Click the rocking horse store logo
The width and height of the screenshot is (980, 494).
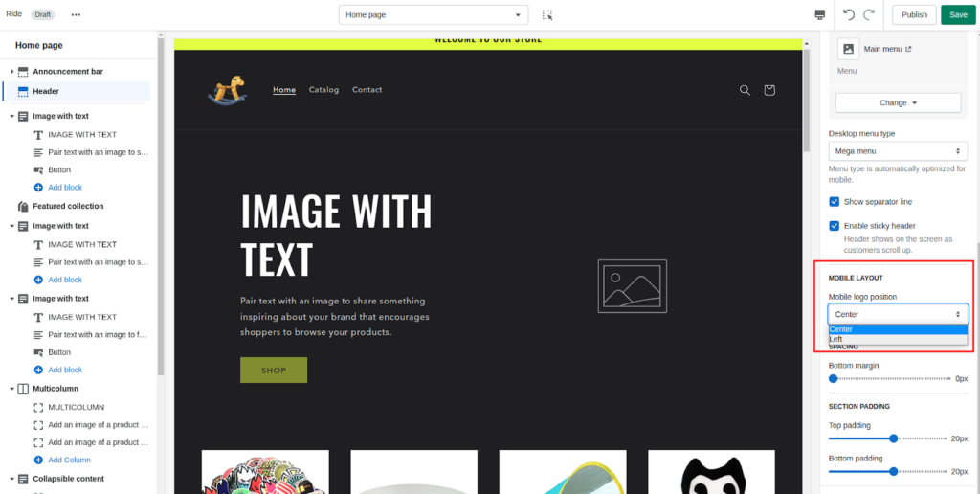pyautogui.click(x=227, y=89)
